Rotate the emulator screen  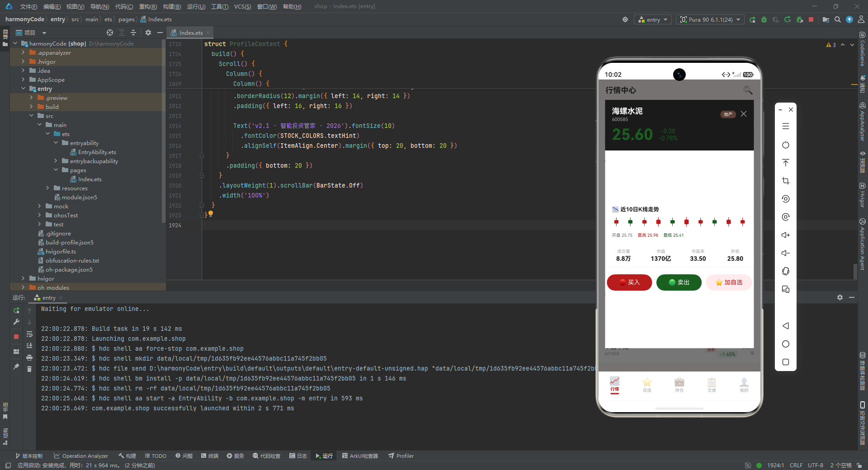[786, 271]
